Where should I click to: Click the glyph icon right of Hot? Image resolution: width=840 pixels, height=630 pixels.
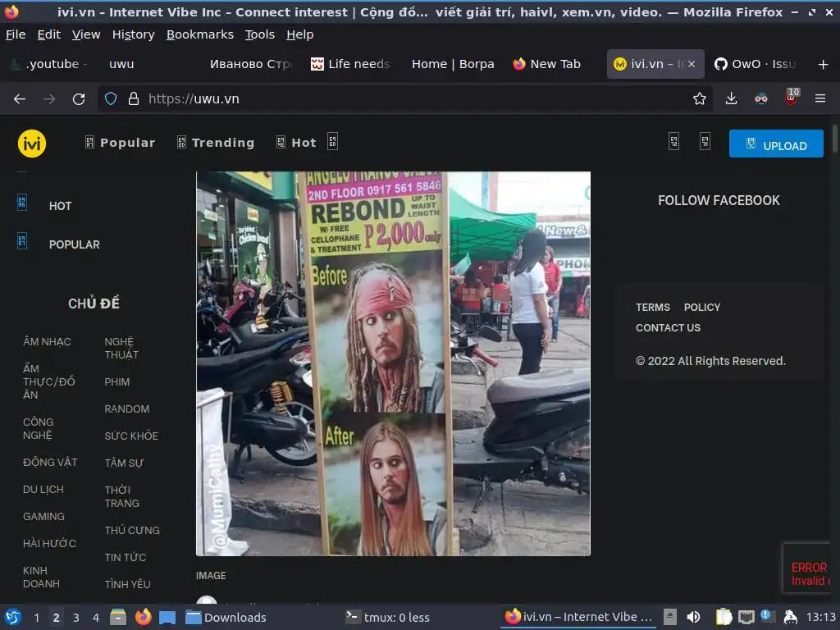pyautogui.click(x=333, y=141)
